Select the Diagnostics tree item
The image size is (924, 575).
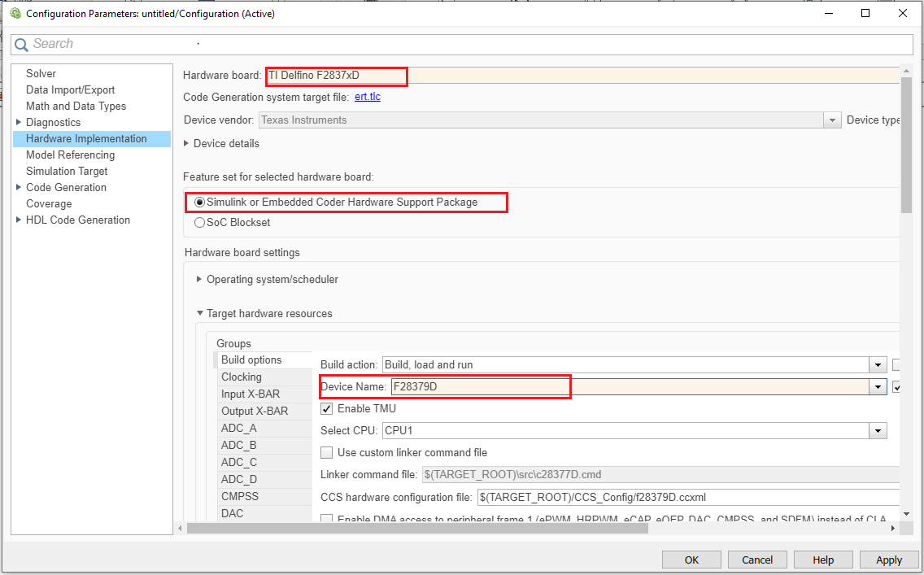click(x=53, y=123)
